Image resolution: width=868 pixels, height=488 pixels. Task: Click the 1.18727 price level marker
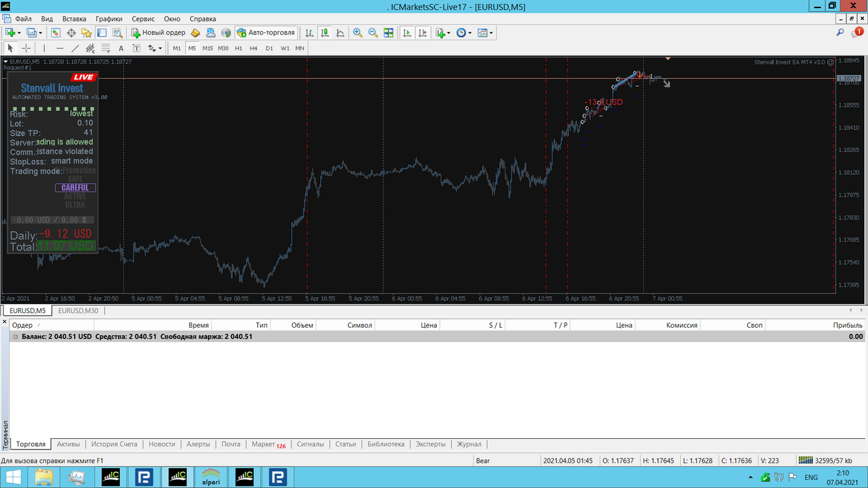[848, 78]
